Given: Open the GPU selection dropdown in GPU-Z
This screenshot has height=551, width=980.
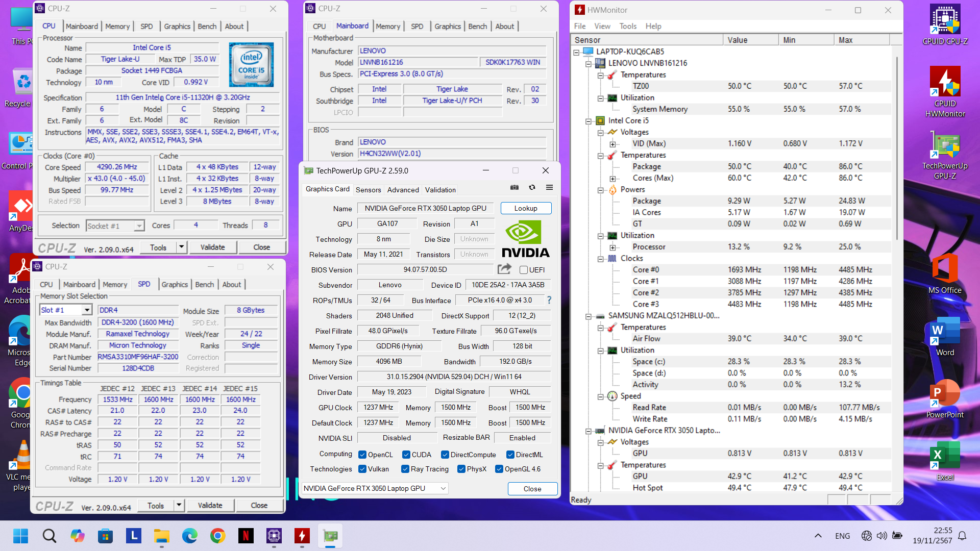Looking at the screenshot, I should point(375,488).
